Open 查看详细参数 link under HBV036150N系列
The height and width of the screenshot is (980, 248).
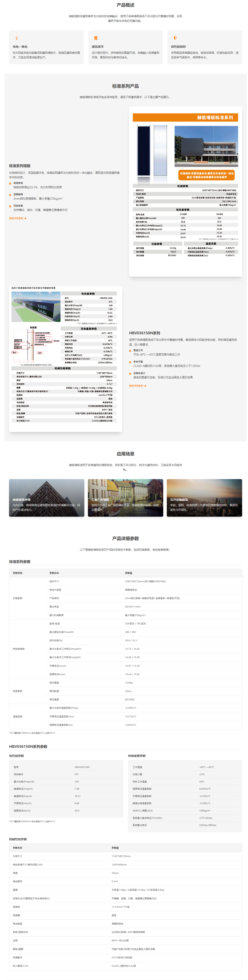138,386
